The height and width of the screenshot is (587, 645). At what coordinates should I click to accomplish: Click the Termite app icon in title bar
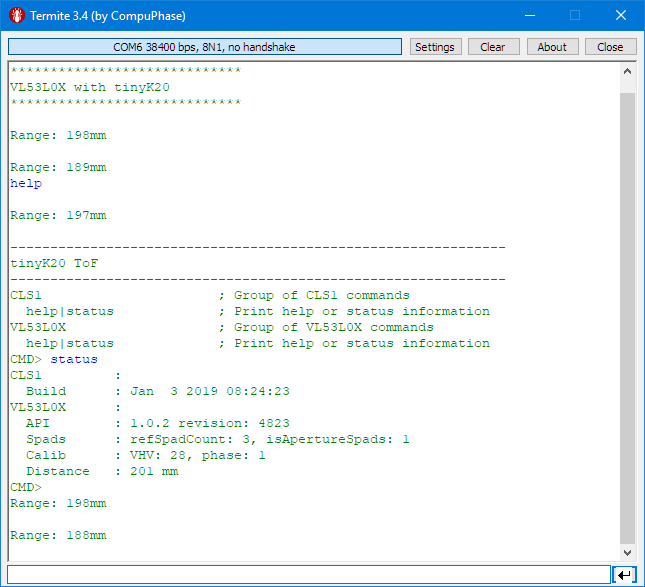click(x=16, y=16)
